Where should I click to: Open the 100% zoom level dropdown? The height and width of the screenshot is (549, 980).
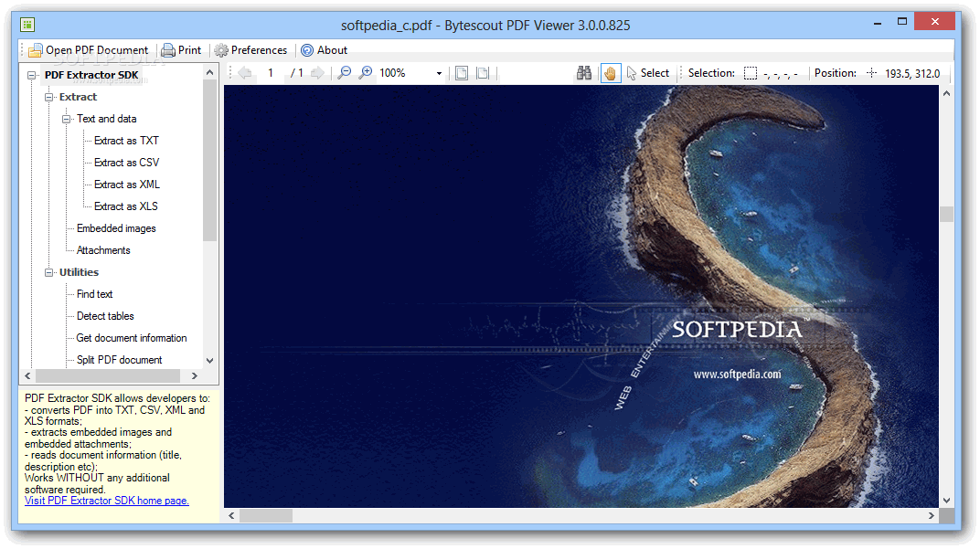pos(439,74)
